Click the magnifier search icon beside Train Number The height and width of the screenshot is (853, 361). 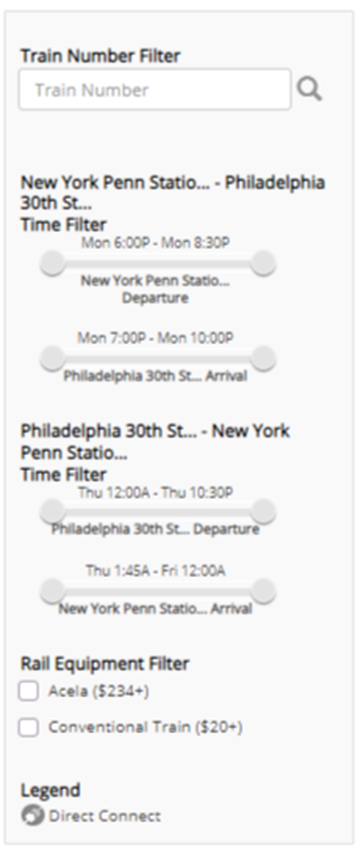309,89
